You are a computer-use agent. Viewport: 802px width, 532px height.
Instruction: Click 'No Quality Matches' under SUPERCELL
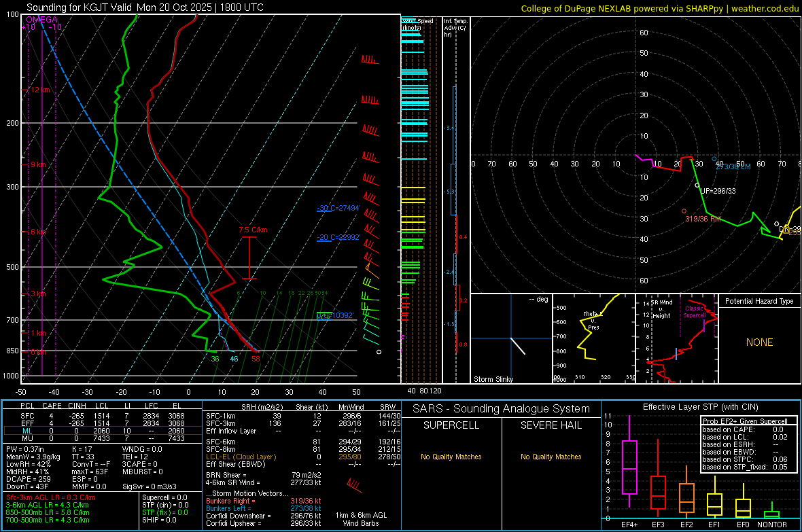[451, 457]
